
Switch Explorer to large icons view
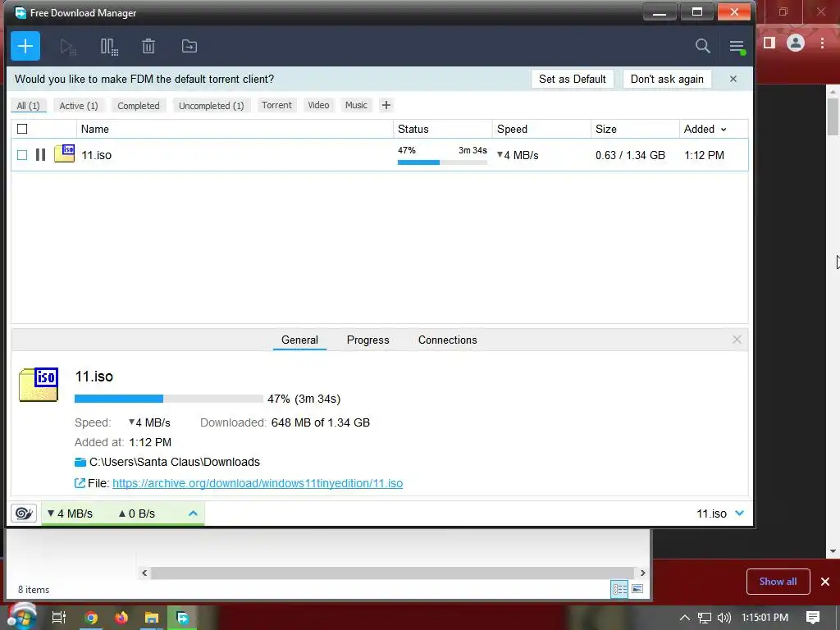tap(637, 589)
